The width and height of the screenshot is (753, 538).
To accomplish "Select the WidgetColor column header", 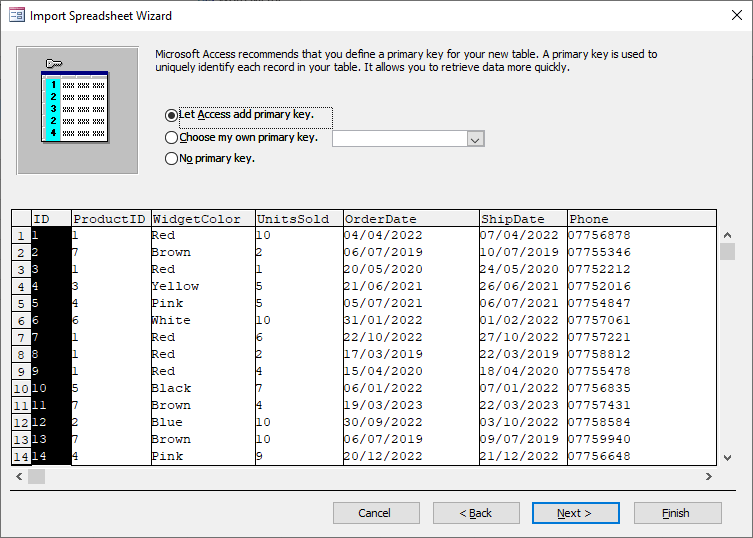I will point(203,219).
